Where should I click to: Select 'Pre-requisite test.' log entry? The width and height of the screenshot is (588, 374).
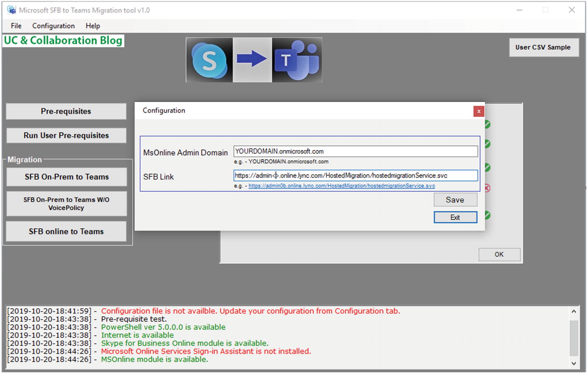[134, 319]
